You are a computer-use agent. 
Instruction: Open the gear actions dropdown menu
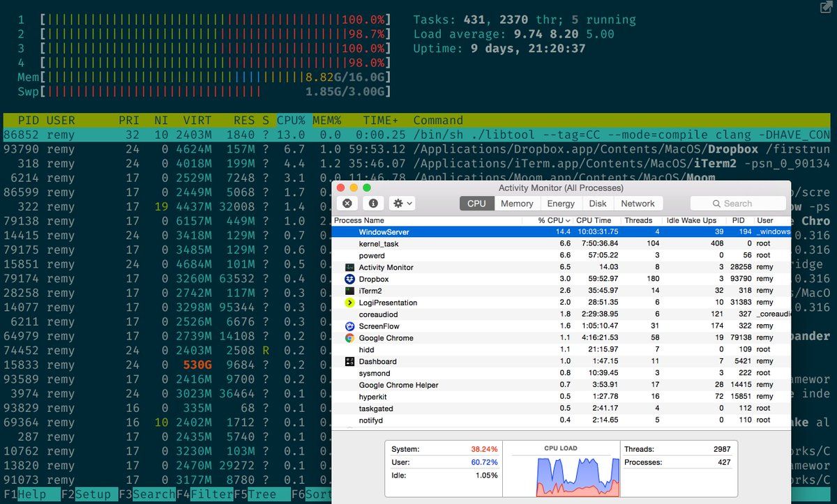click(x=403, y=204)
